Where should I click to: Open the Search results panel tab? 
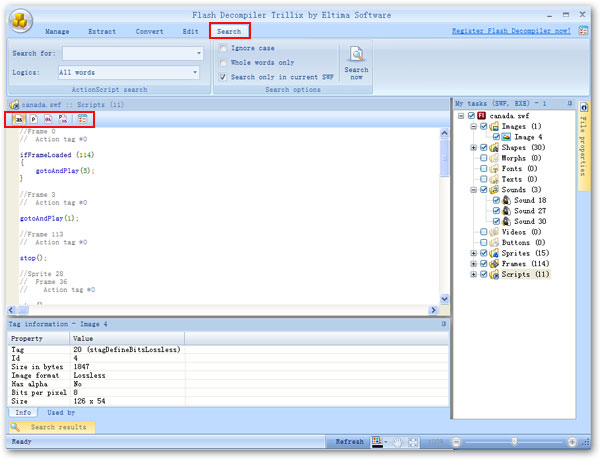point(52,427)
